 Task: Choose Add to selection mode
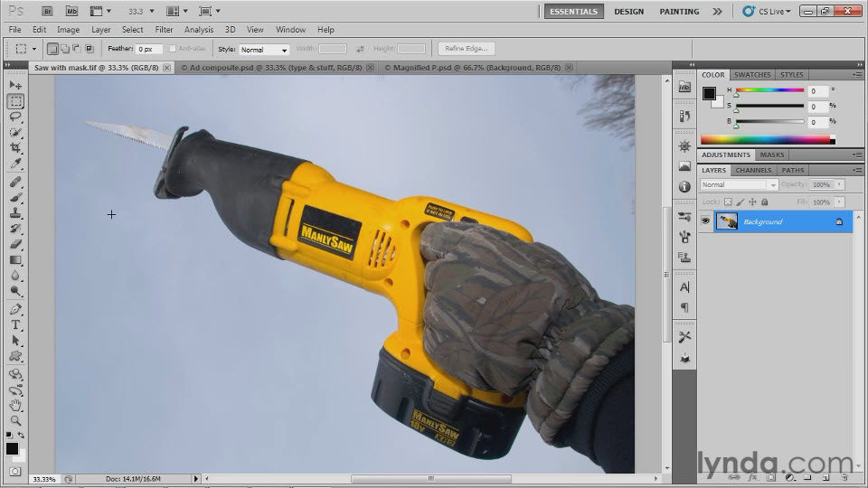[65, 49]
